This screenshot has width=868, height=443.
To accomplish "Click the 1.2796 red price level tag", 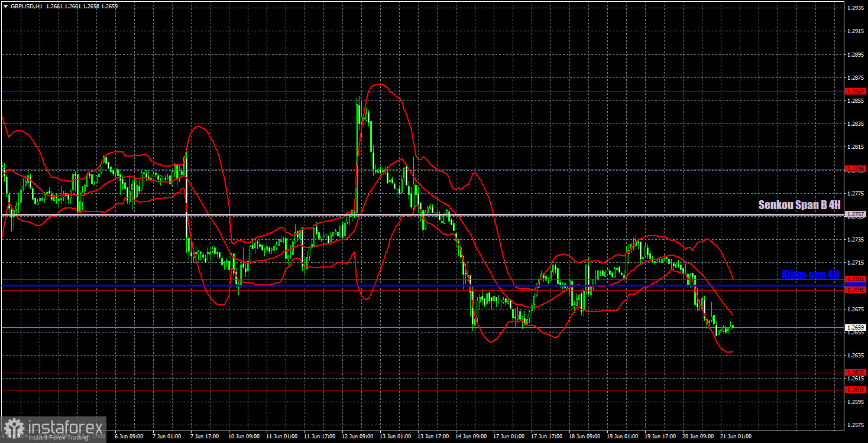I will point(856,169).
